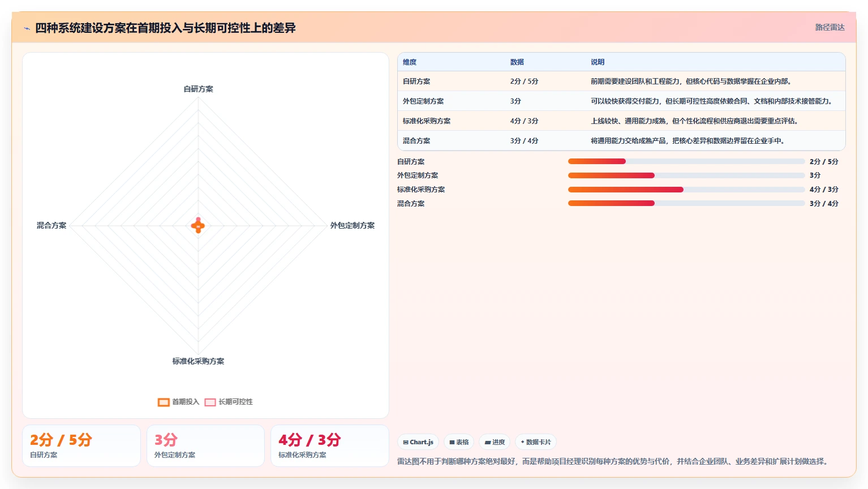The image size is (868, 489).
Task: Click the 标准化采购方案 progress bar
Action: coord(686,190)
